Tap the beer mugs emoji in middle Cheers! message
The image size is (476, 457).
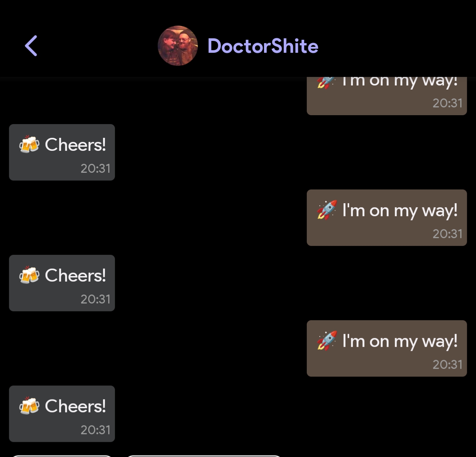[29, 275]
